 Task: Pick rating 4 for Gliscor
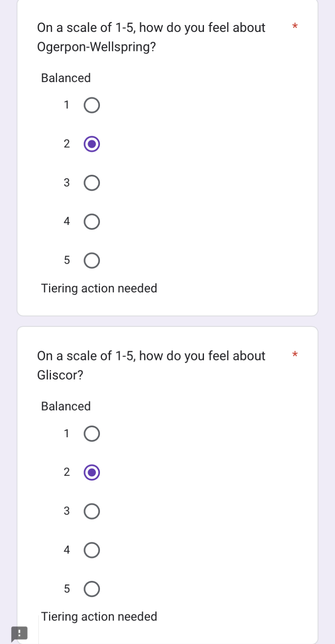coord(92,550)
